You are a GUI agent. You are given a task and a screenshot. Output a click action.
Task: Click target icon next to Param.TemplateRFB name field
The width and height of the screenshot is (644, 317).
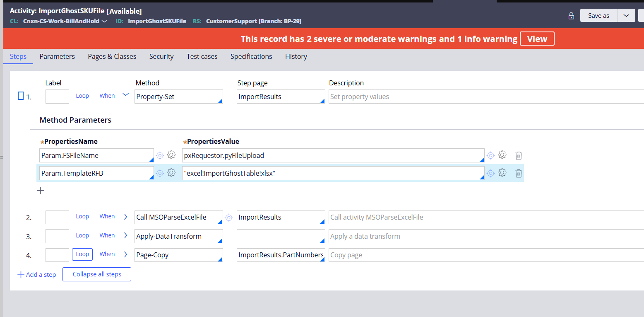[160, 173]
